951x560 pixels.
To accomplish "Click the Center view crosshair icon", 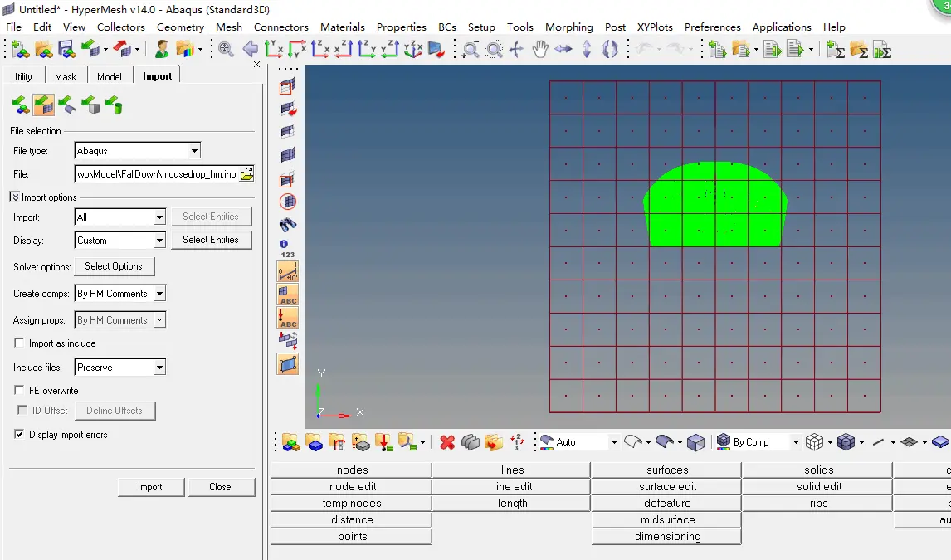I will (x=516, y=49).
